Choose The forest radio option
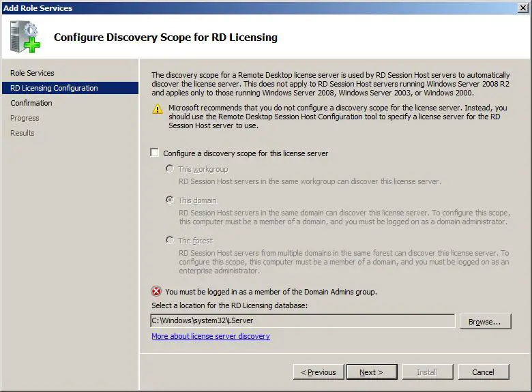This screenshot has width=532, height=392. [170, 240]
